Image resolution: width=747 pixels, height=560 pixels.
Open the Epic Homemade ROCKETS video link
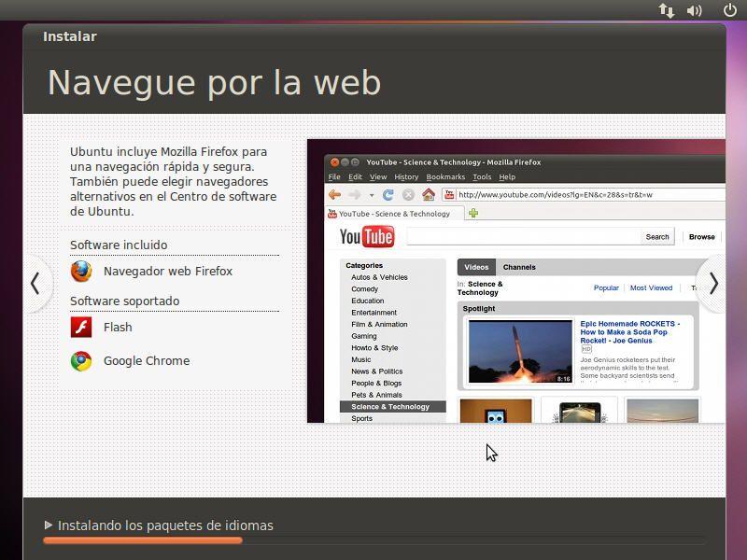[x=629, y=332]
